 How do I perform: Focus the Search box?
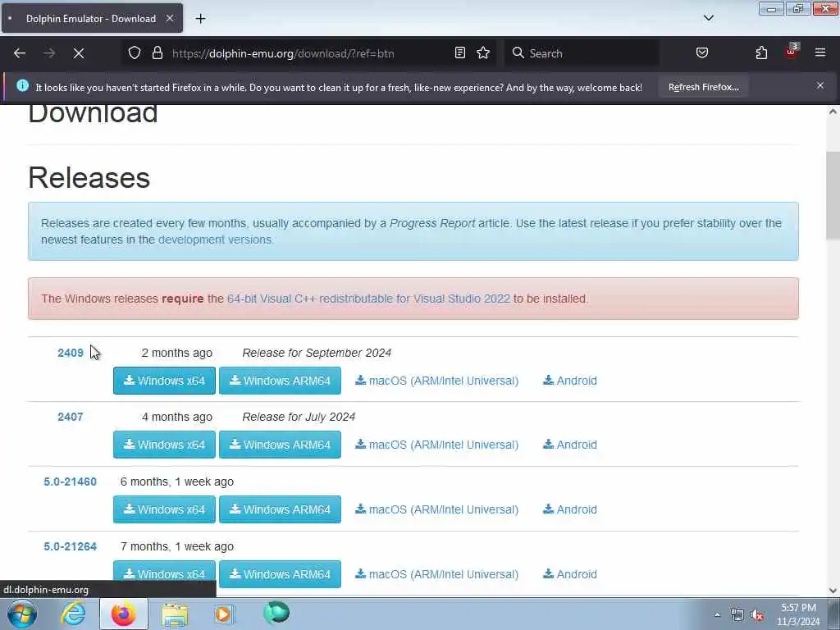pos(582,53)
